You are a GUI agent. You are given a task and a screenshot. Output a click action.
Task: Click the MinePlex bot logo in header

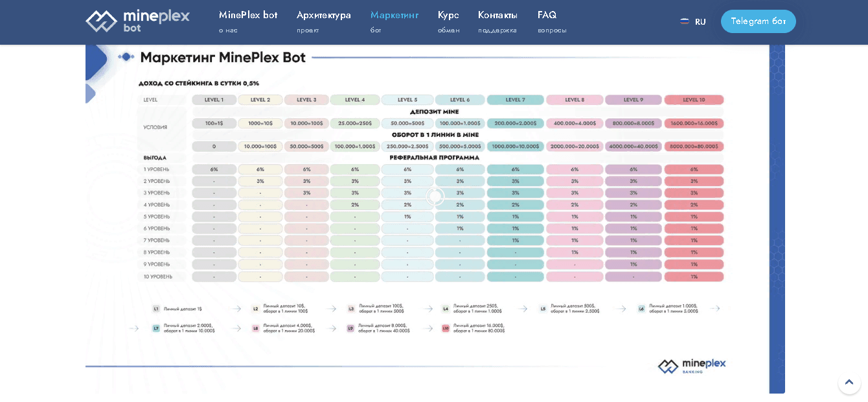(x=137, y=21)
